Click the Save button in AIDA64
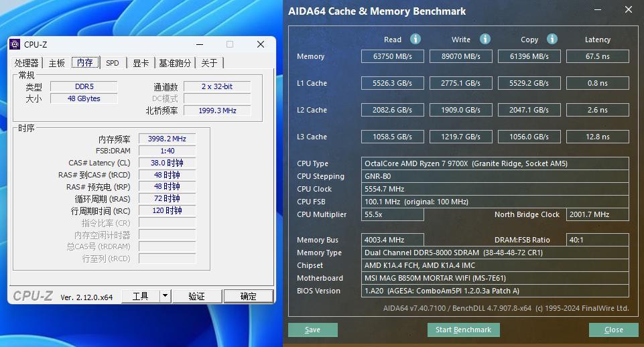Viewport: 644px width, 347px height. click(313, 330)
